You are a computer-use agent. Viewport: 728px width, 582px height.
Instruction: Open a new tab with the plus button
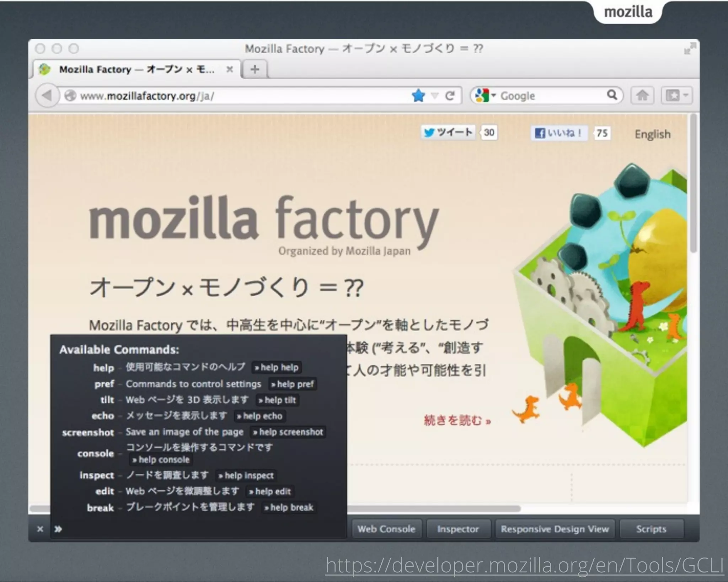255,69
